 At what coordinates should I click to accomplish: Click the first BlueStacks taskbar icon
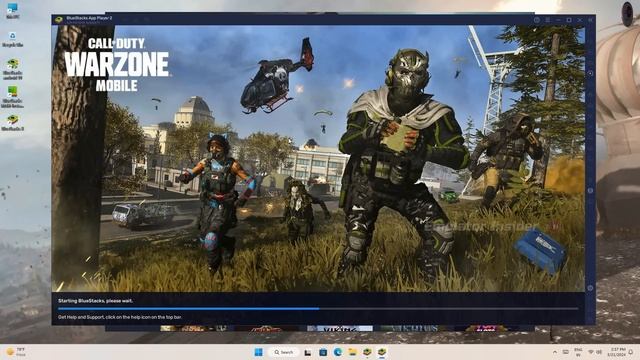[367, 352]
